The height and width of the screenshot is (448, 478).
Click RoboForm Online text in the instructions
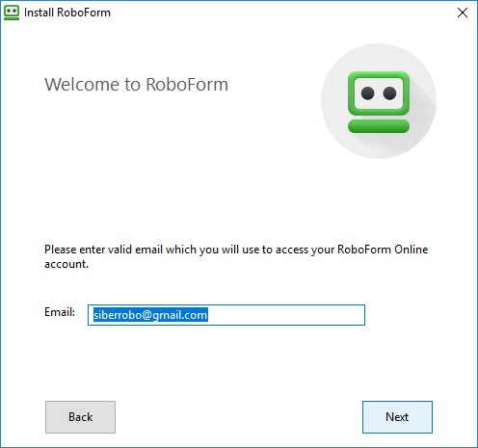tap(383, 250)
